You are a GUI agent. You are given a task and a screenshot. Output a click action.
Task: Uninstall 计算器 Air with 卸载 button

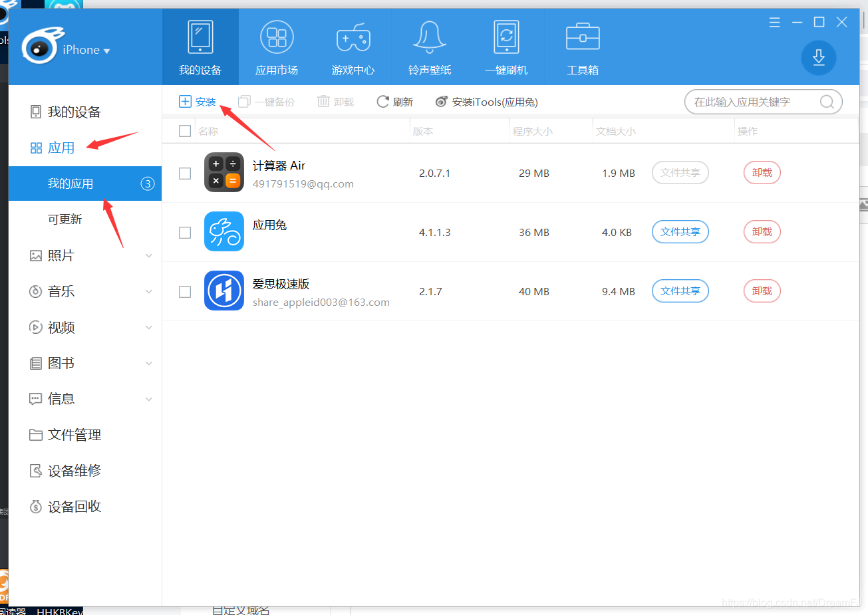point(762,173)
